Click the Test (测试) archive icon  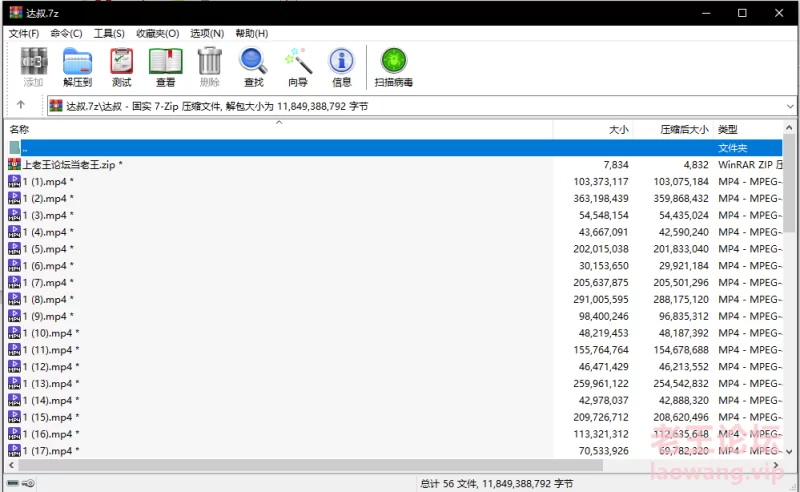pyautogui.click(x=121, y=61)
